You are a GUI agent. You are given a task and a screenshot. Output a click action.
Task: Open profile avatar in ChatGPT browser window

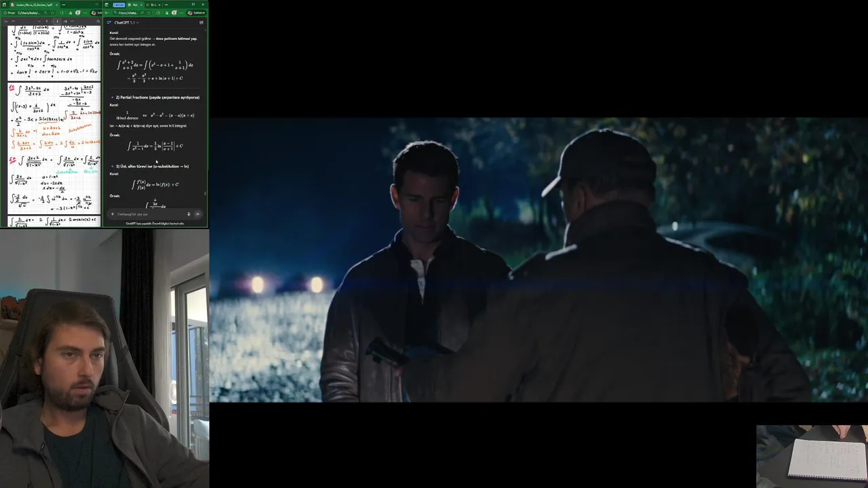coord(174,13)
